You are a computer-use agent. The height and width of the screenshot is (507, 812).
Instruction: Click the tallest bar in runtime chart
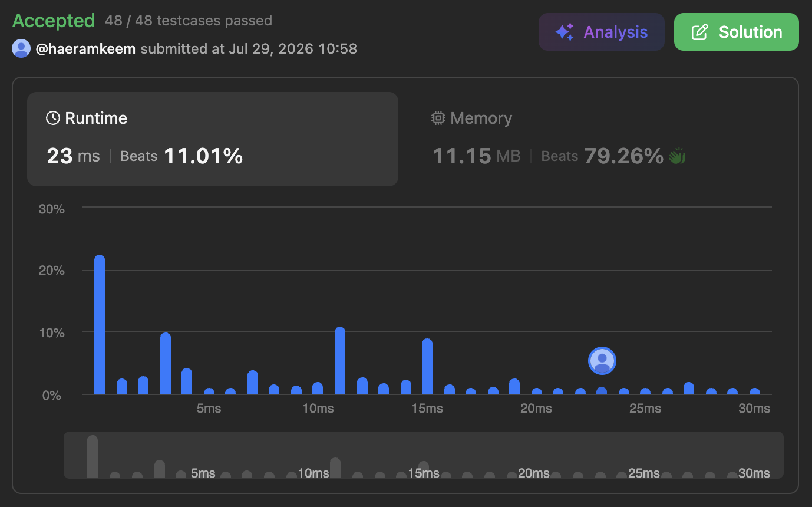coord(100,324)
